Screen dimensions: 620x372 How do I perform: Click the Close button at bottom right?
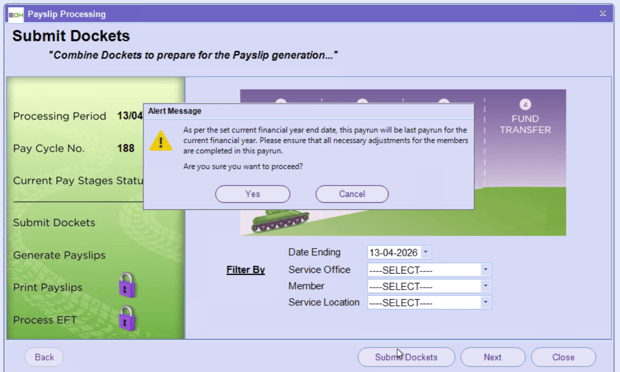click(563, 357)
